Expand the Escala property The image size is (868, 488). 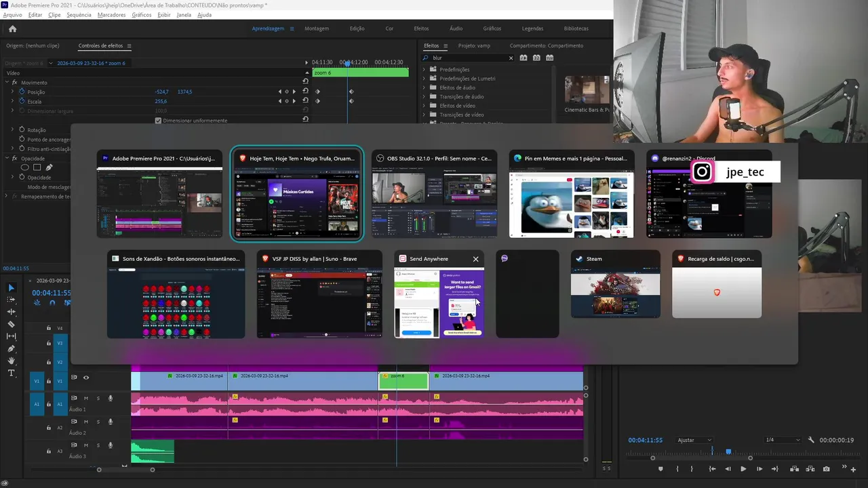[12, 101]
